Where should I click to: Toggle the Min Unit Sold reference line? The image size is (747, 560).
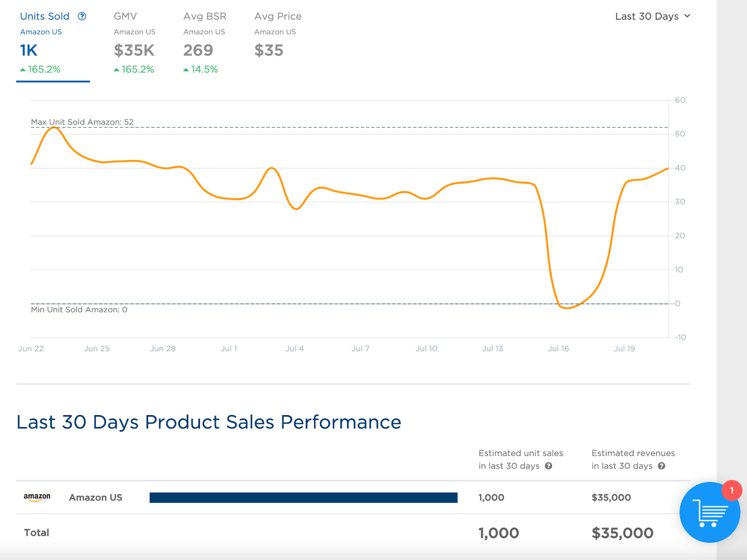77,309
